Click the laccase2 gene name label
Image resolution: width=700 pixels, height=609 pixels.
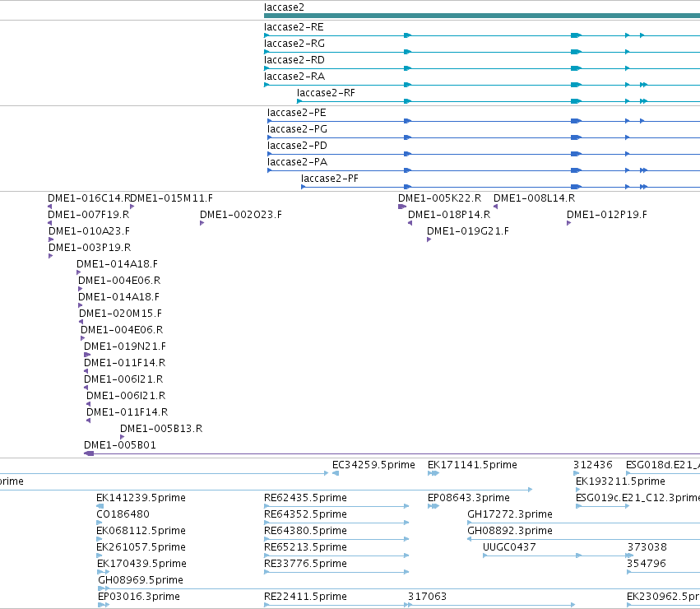click(x=284, y=7)
